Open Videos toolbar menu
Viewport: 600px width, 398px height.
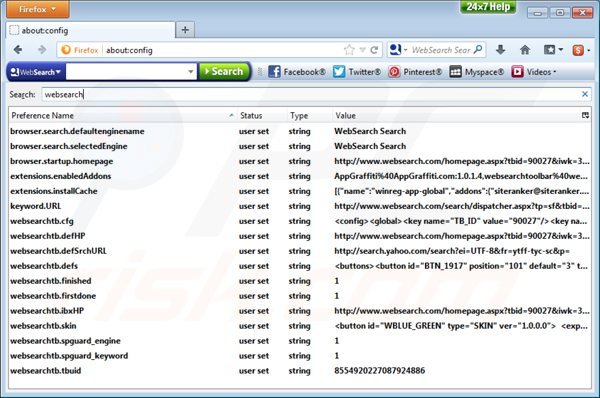[534, 72]
